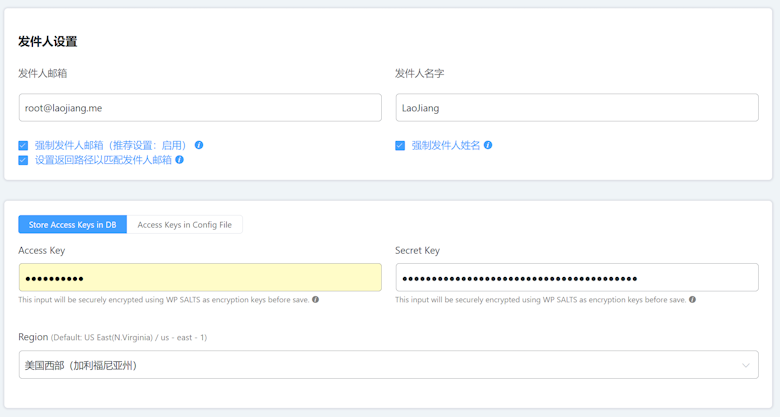This screenshot has width=780, height=417.
Task: Click into the Access Key password field
Action: click(200, 278)
